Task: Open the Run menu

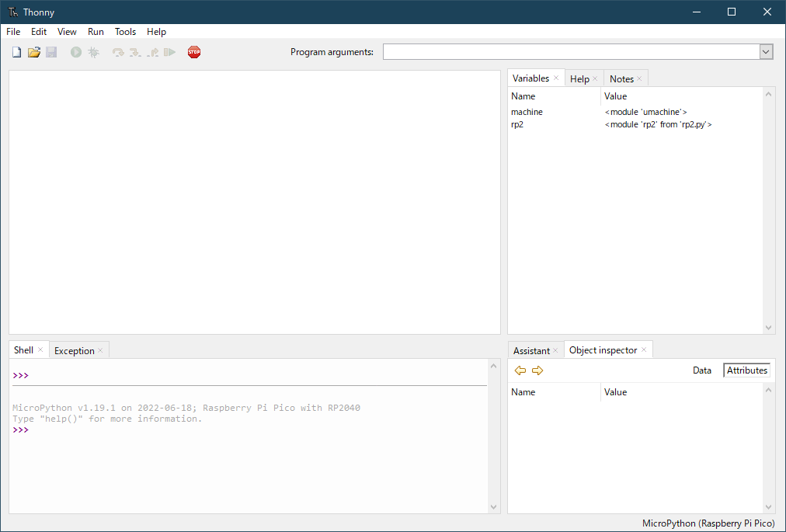Action: point(96,32)
